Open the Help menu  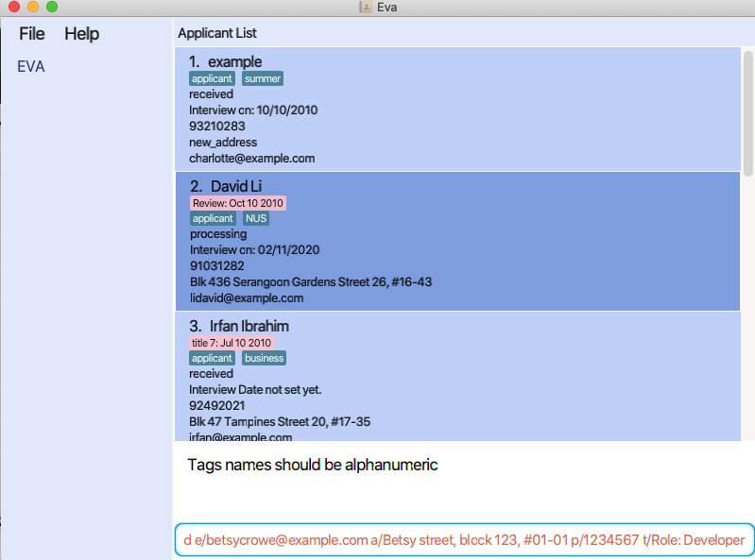click(x=82, y=34)
